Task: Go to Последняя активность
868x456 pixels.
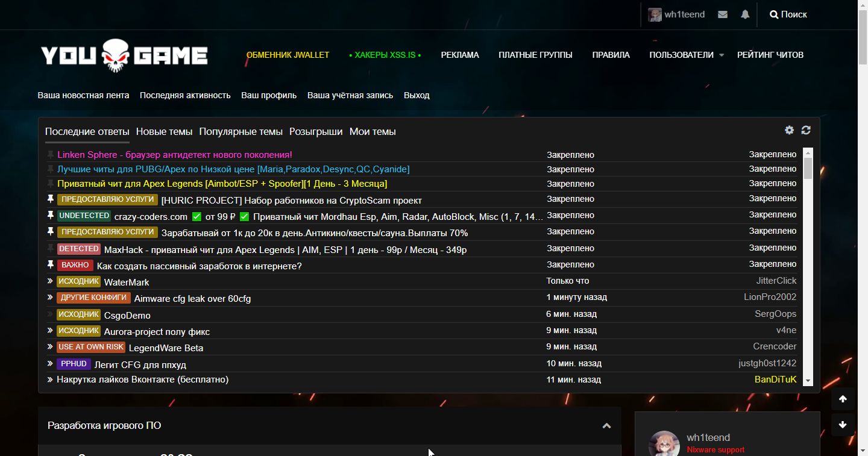Action: pyautogui.click(x=185, y=95)
